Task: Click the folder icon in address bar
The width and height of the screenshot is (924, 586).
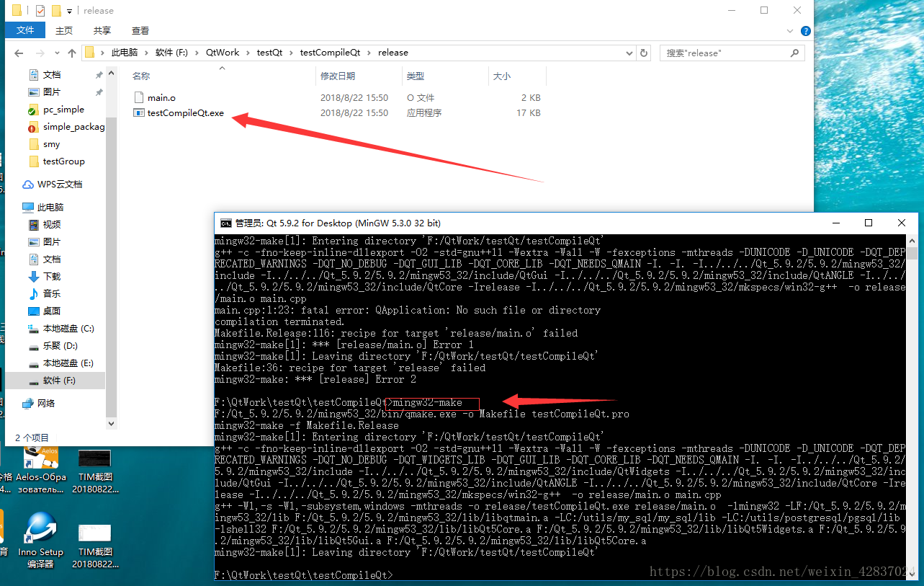Action: click(x=90, y=53)
